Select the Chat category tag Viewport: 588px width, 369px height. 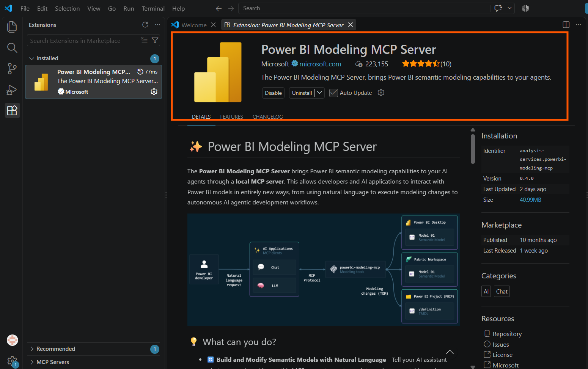[502, 291]
